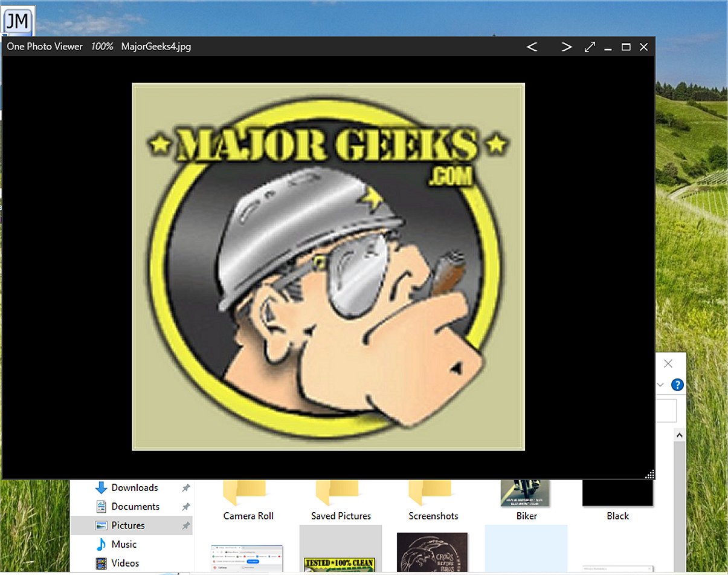
Task: Click the Music note icon in the sidebar
Action: click(x=100, y=544)
